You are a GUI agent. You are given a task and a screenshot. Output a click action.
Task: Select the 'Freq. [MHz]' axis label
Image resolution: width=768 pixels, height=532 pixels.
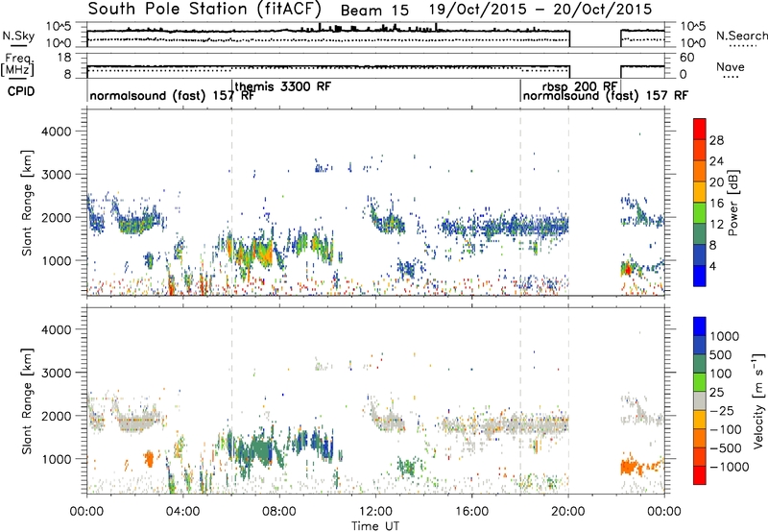click(17, 65)
